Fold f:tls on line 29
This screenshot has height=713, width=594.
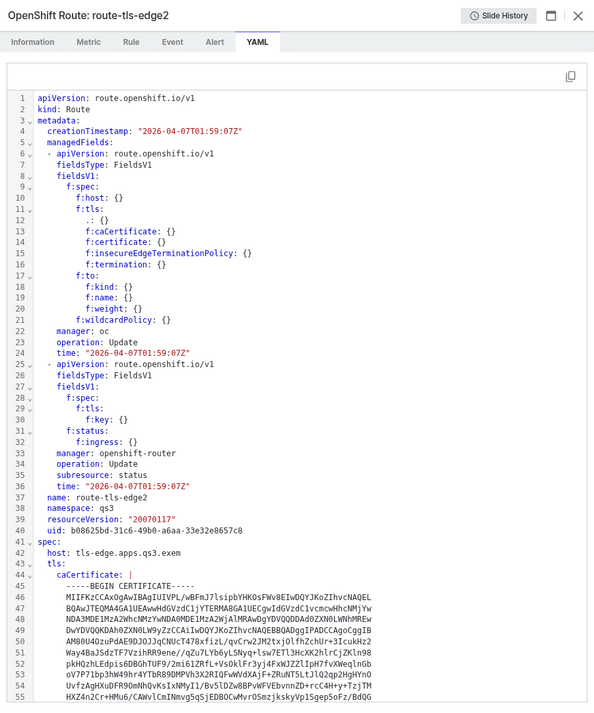click(x=30, y=409)
